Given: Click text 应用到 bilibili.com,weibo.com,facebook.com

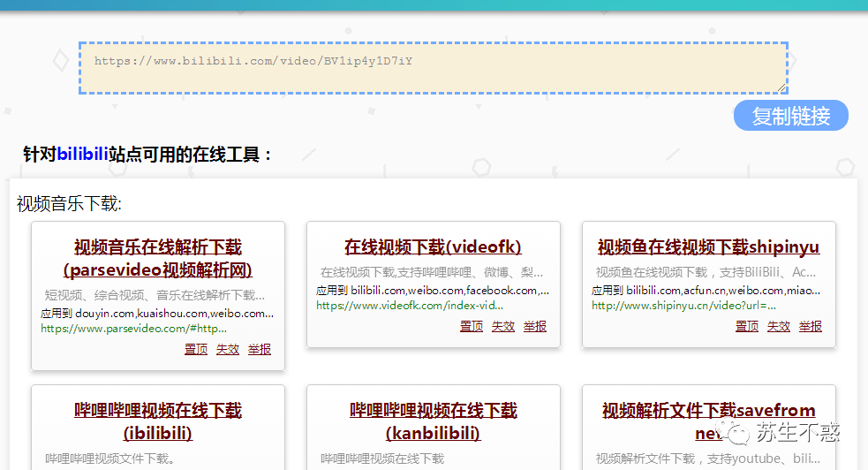Looking at the screenshot, I should pos(433,290).
